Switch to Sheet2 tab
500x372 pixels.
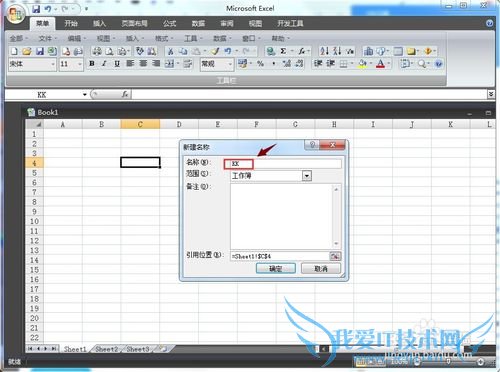tap(107, 349)
